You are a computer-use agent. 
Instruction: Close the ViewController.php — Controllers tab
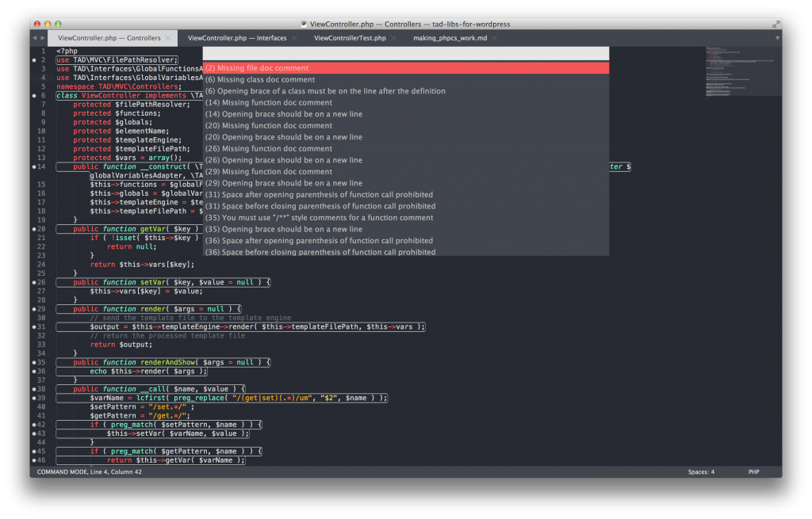pyautogui.click(x=168, y=38)
